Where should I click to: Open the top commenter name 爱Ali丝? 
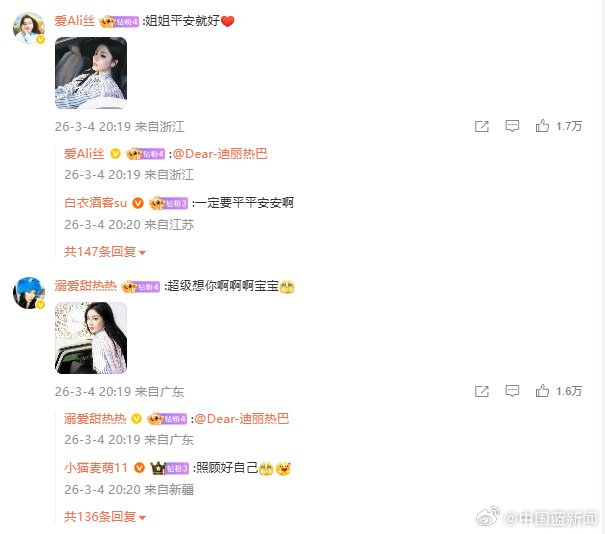pyautogui.click(x=74, y=21)
